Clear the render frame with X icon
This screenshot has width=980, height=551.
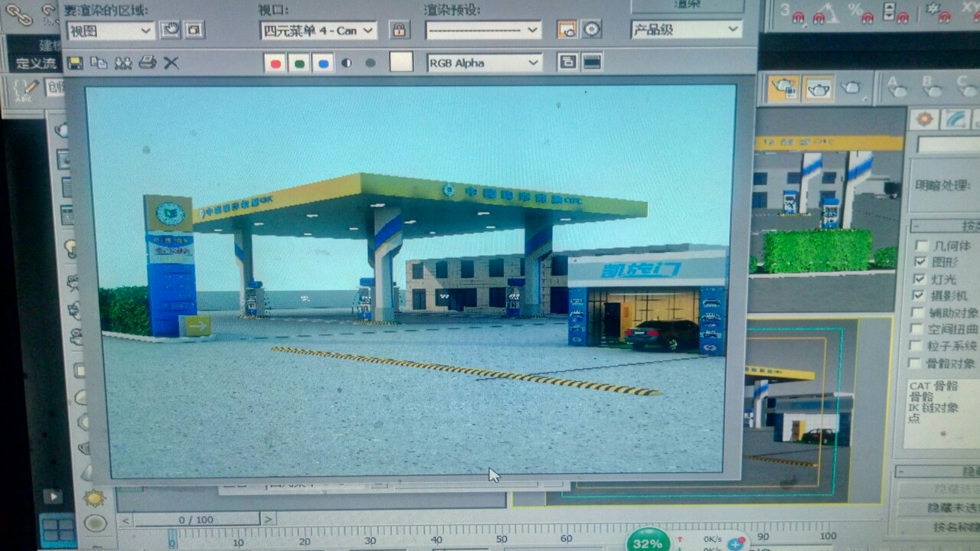[x=171, y=63]
